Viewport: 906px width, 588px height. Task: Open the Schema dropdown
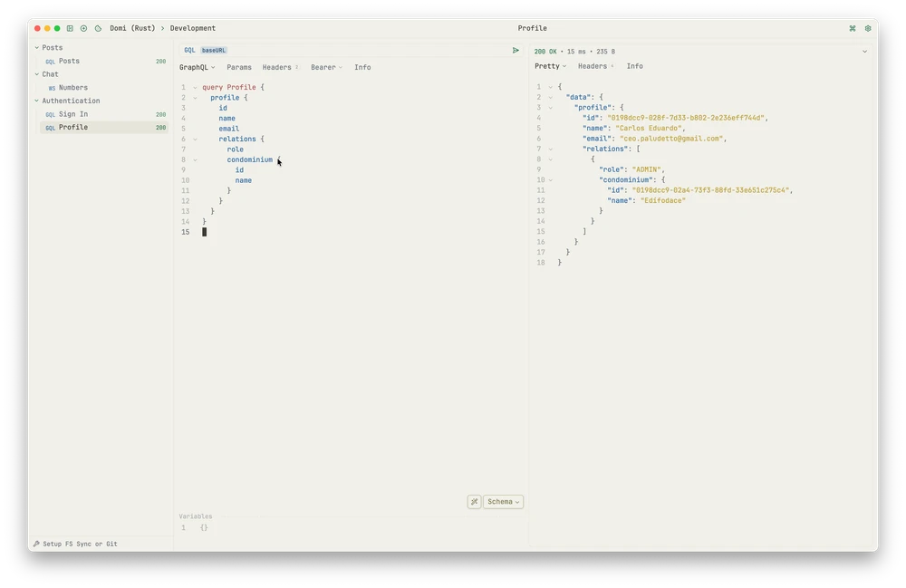click(x=503, y=502)
